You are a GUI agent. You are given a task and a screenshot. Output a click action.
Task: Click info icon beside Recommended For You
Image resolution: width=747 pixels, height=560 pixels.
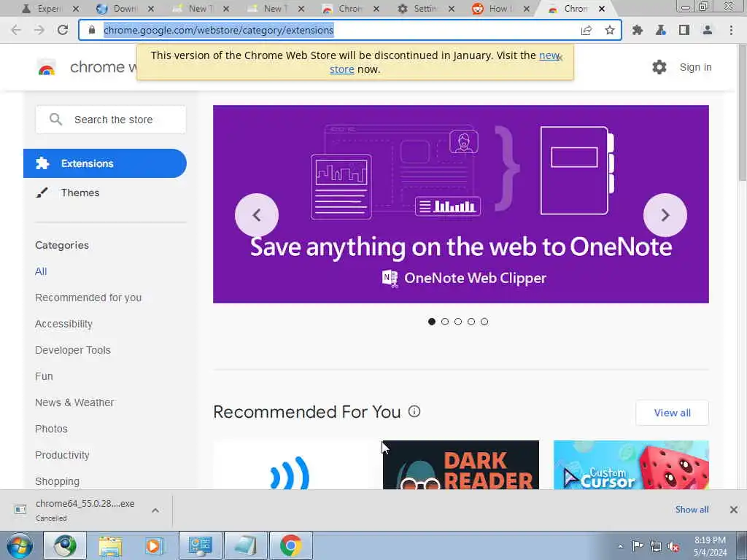click(414, 411)
